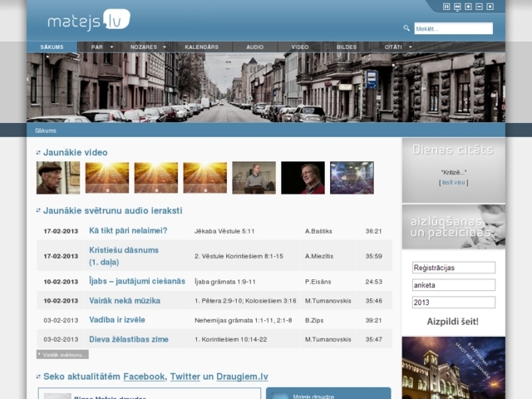This screenshot has width=532, height=399.
Task: Click 'Jēkaba Vēstule 5:11' text
Action: 224,231
